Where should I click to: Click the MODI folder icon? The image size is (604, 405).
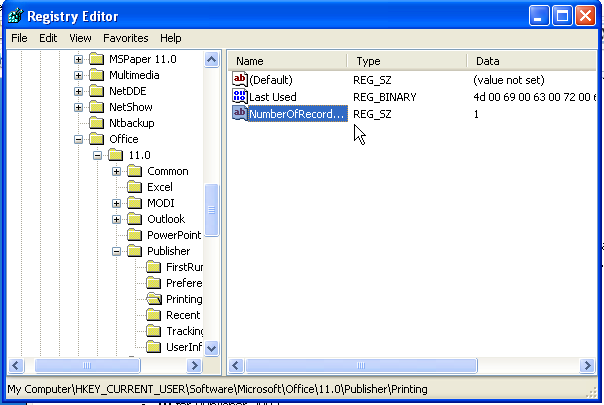(134, 203)
